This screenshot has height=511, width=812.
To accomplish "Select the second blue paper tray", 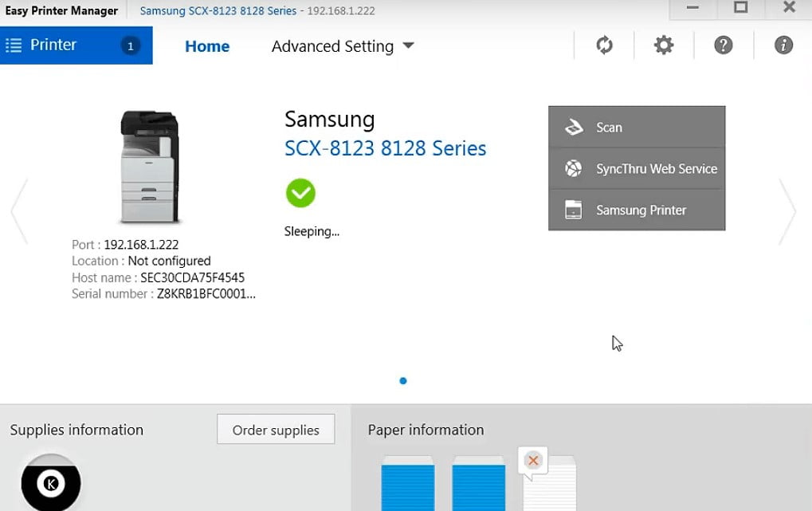I will click(478, 484).
